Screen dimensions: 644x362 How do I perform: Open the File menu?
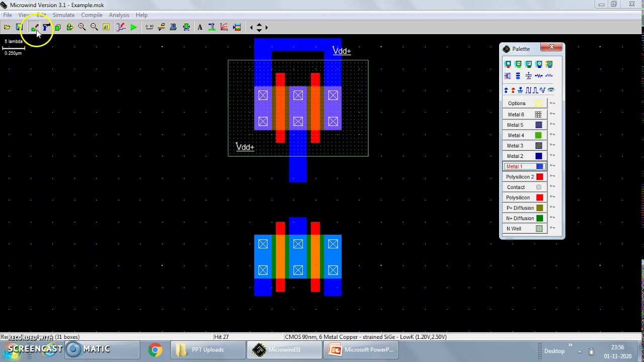8,15
